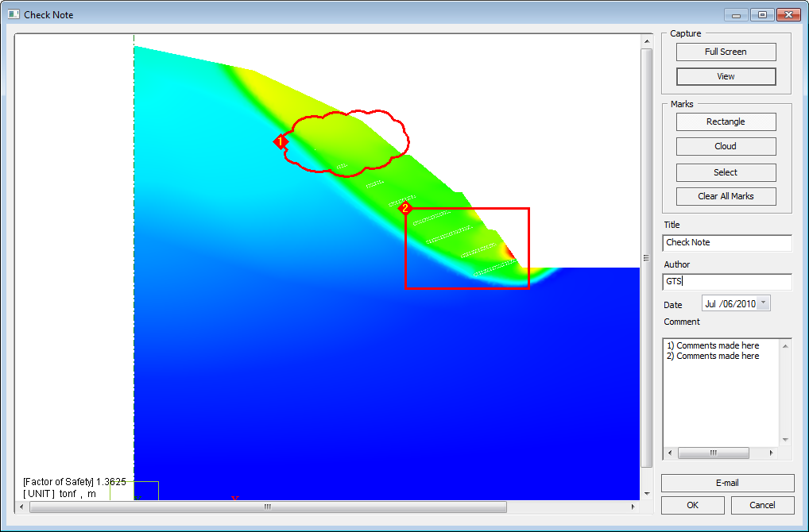Click the comment box horizontal right arrow

point(771,453)
